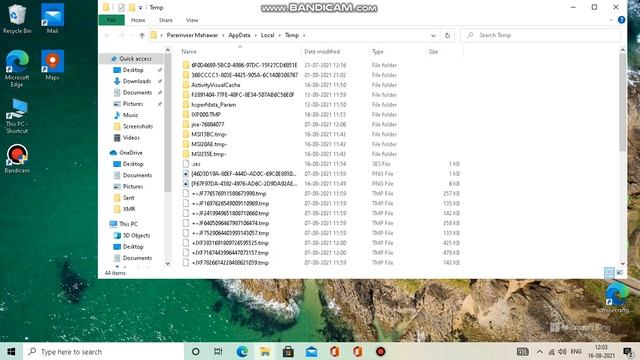Open Microsoft Edge from the taskbar
Screen dimensions: 640x360
pos(242,351)
